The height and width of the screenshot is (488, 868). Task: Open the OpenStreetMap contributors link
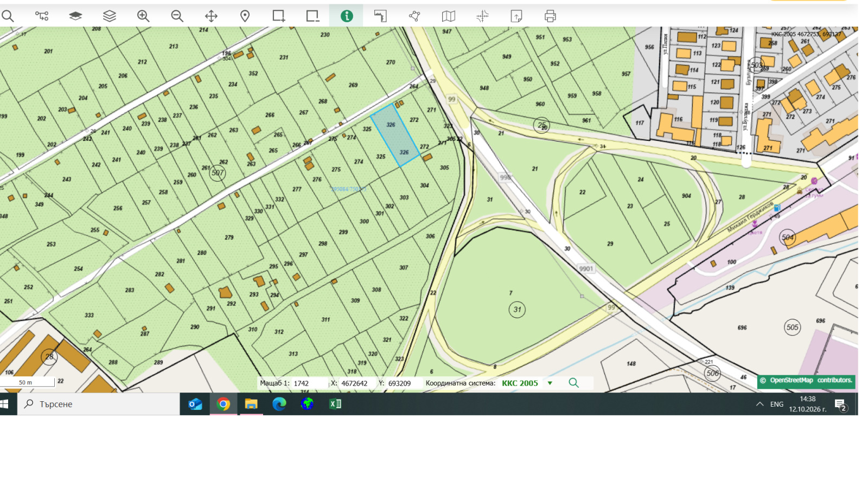pyautogui.click(x=806, y=381)
